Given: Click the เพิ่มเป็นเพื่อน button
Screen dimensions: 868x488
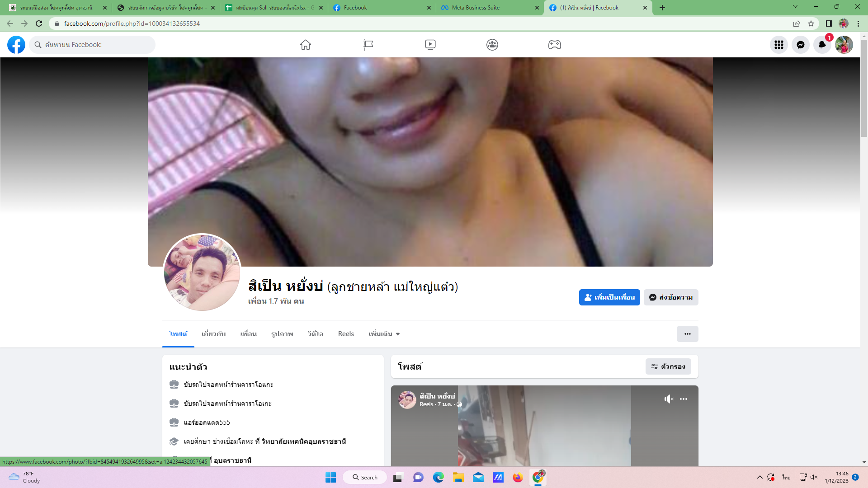Looking at the screenshot, I should 609,297.
